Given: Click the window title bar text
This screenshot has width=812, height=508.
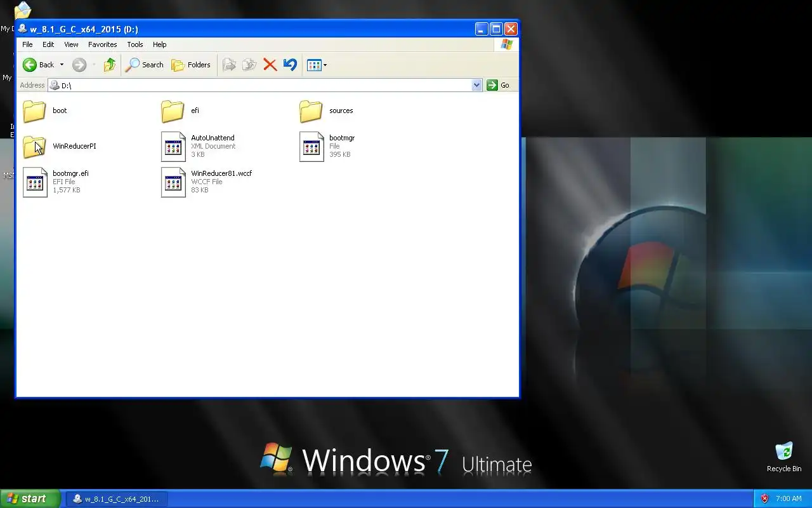Looking at the screenshot, I should point(84,29).
